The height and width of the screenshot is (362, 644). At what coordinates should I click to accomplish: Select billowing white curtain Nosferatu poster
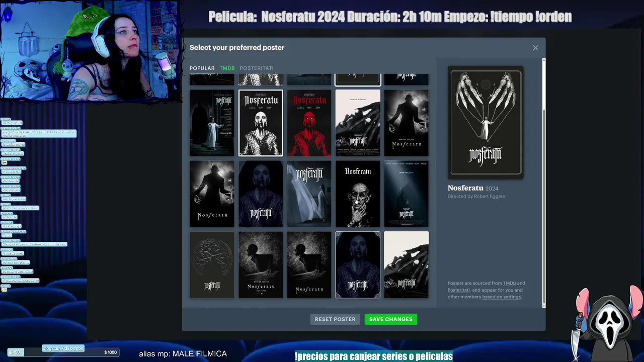click(x=309, y=194)
